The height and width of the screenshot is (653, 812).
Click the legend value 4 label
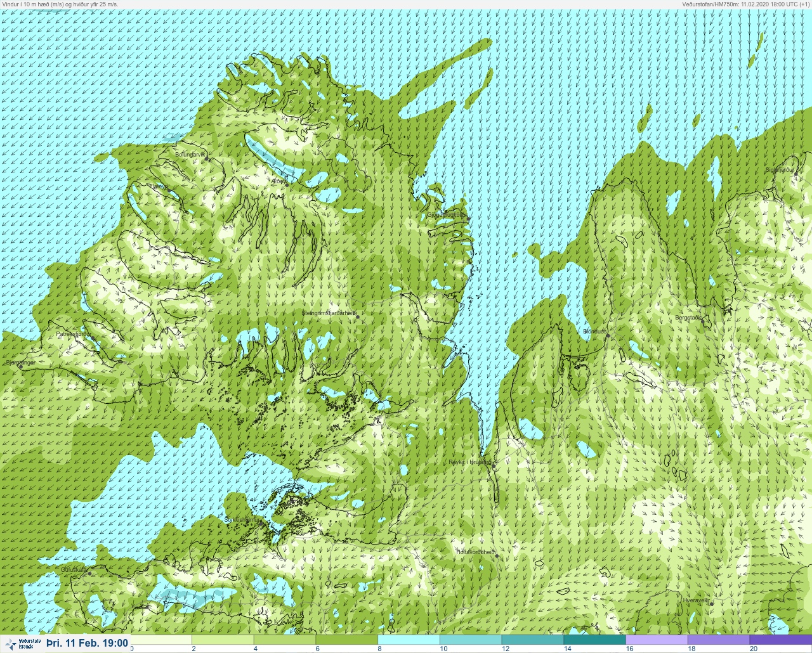click(255, 649)
